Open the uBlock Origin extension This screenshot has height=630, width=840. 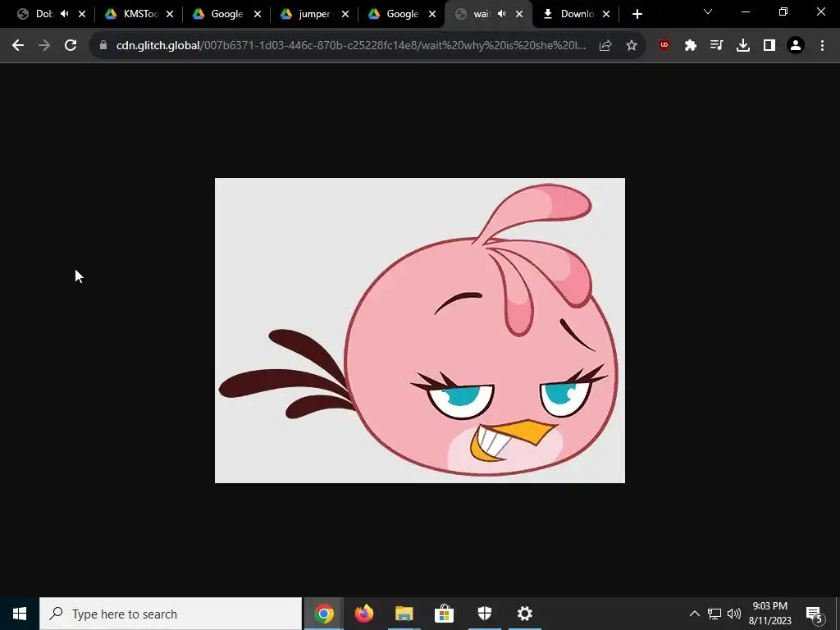click(664, 46)
